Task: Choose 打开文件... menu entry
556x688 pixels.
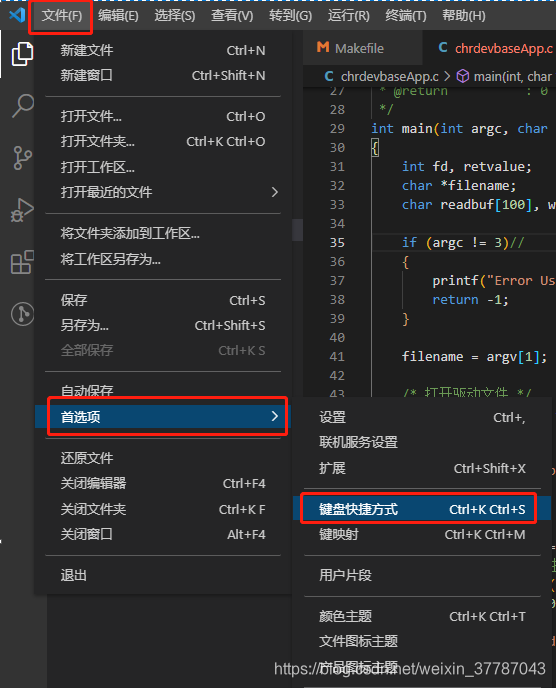Action: point(163,116)
